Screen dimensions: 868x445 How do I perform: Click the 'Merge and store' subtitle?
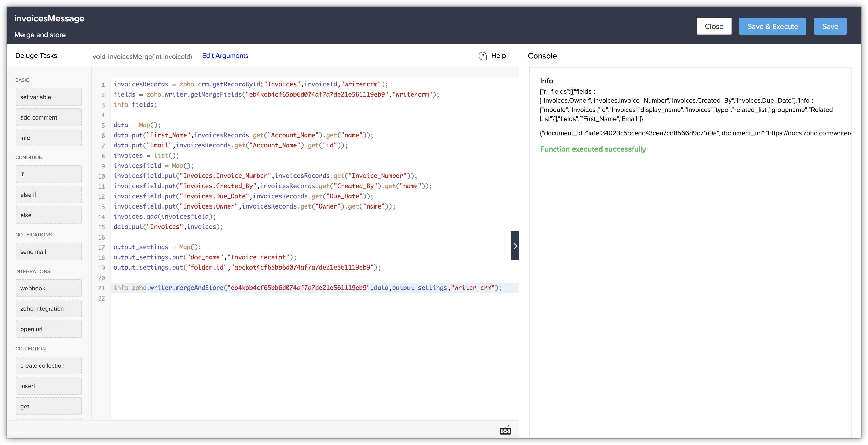[40, 35]
